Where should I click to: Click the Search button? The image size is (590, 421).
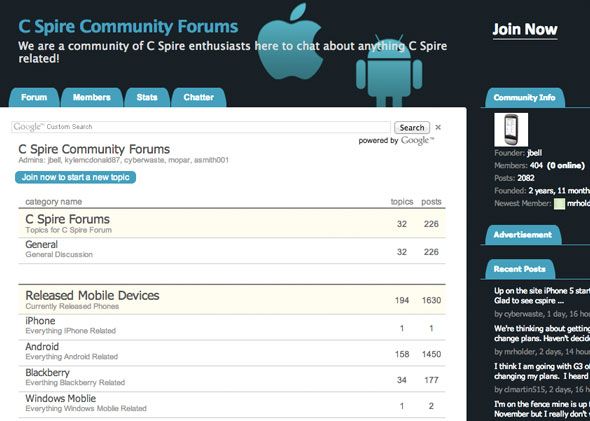coord(412,128)
